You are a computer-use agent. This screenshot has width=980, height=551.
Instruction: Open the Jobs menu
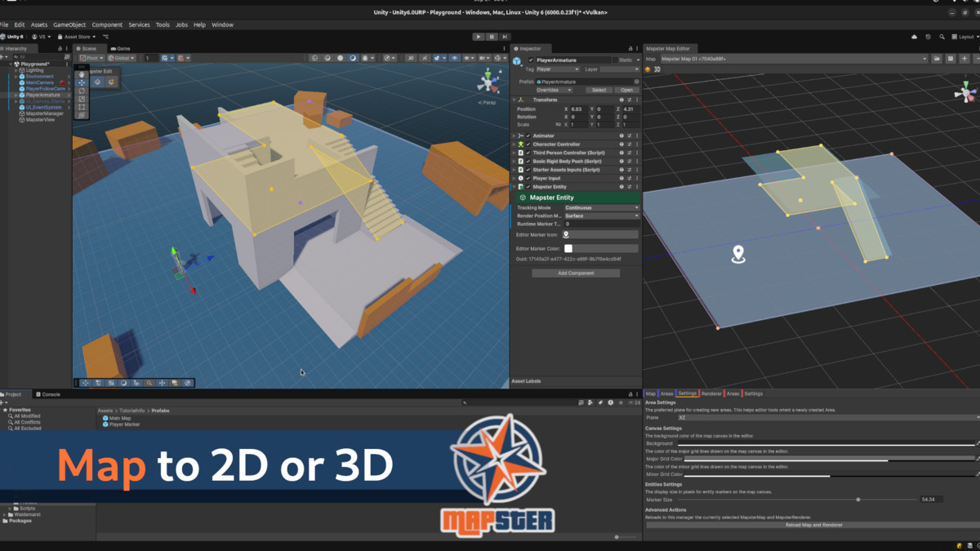point(181,25)
